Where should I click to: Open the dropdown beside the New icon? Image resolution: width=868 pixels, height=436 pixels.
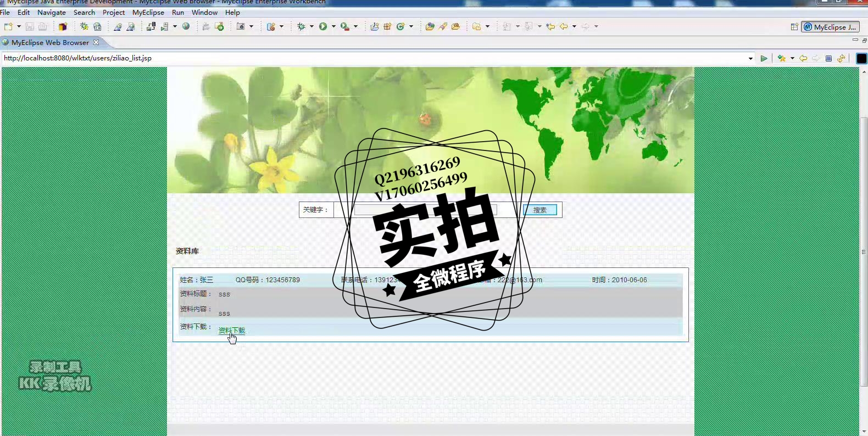[19, 26]
